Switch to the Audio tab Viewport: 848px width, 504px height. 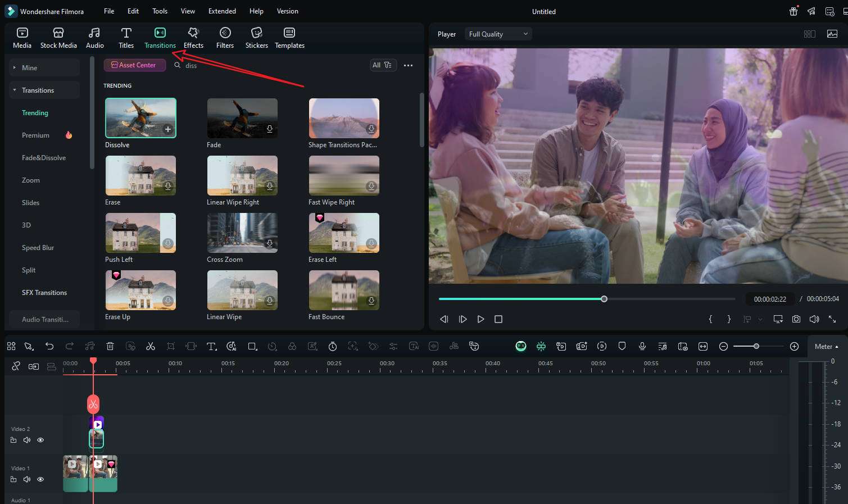coord(94,38)
